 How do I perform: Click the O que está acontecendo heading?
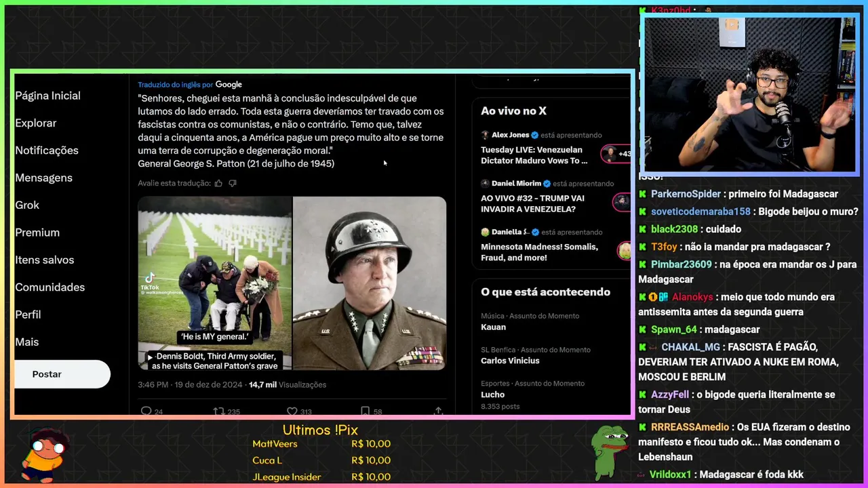pos(545,292)
